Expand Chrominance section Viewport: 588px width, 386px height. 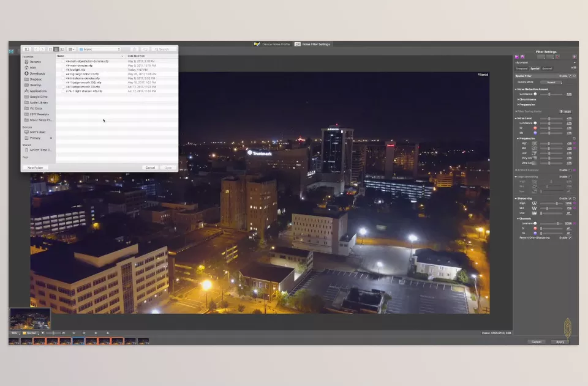click(x=518, y=100)
